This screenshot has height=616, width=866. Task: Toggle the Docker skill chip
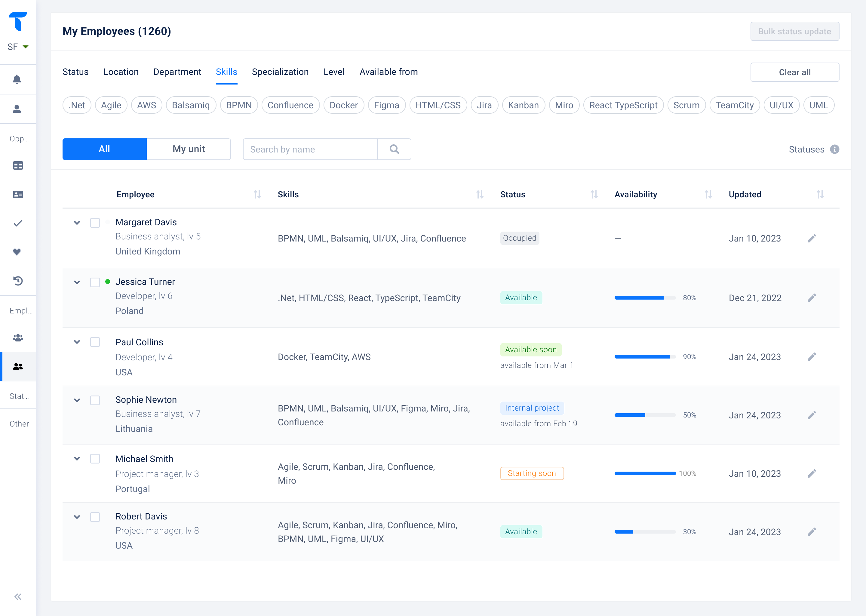click(343, 105)
